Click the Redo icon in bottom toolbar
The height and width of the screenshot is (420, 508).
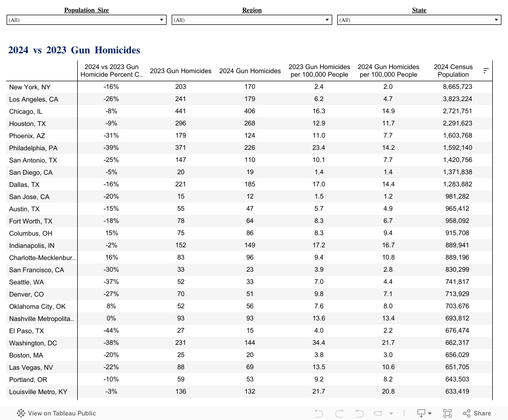click(339, 413)
